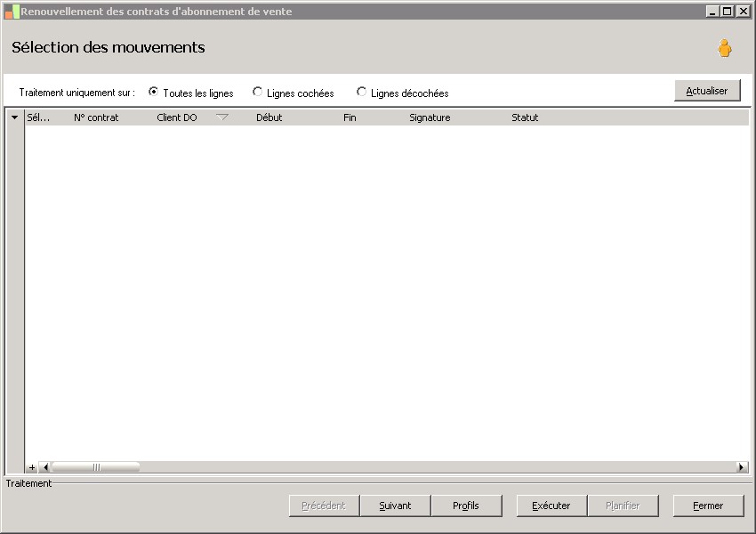
Task: Maximize the renewal contracts window
Action: point(728,11)
